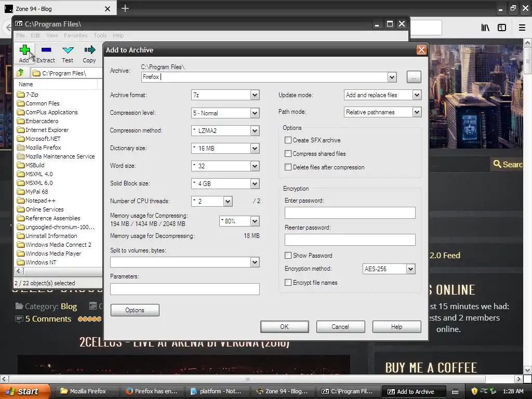The width and height of the screenshot is (532, 399).
Task: Open Update mode dropdown
Action: click(x=417, y=95)
